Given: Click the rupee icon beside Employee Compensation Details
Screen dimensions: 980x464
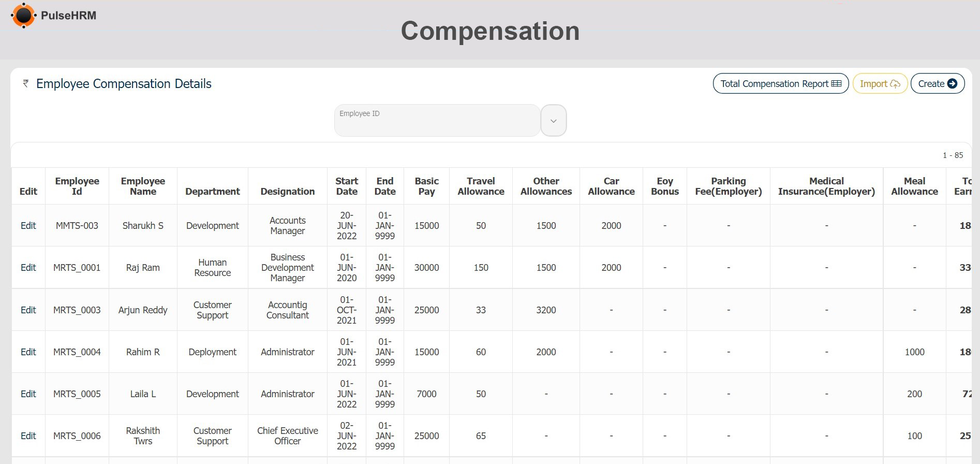Looking at the screenshot, I should (25, 83).
